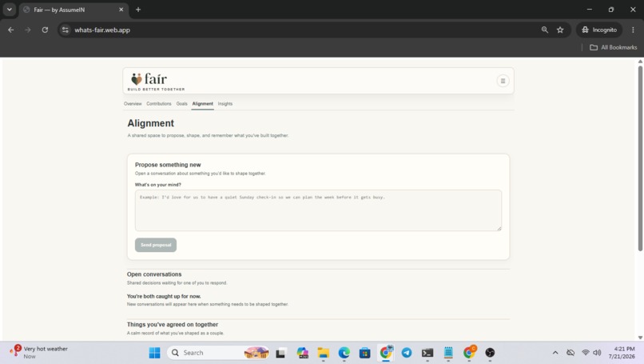This screenshot has height=364, width=644.
Task: Click the taskbar Search box
Action: pos(218,353)
